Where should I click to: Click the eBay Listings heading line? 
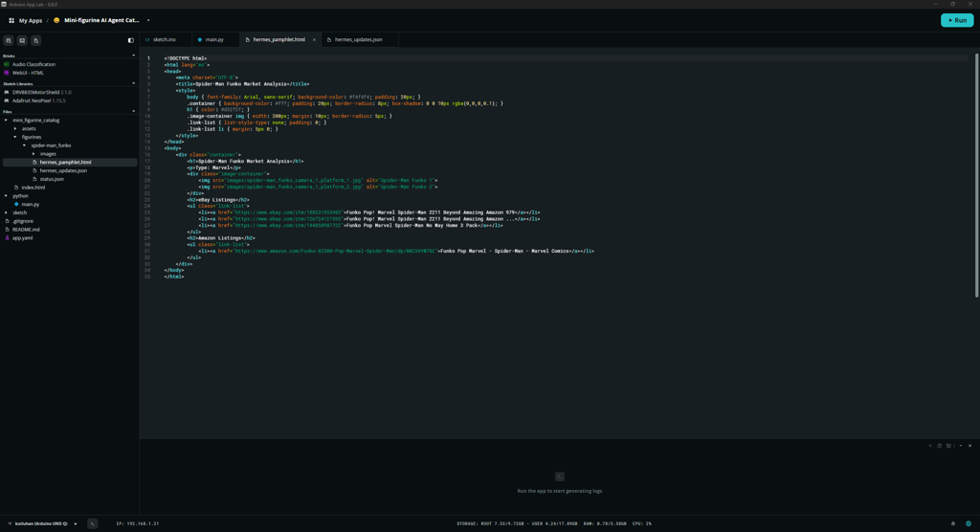(217, 200)
